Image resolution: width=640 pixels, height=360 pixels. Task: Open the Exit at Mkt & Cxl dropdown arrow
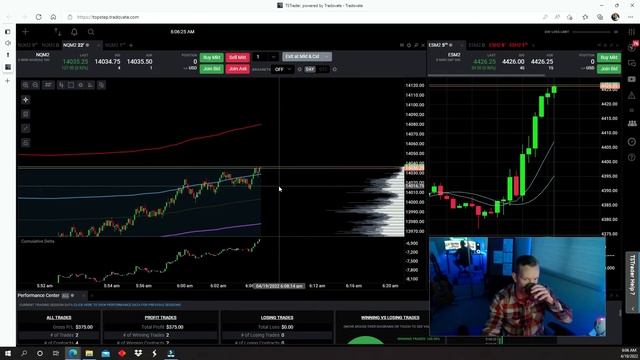pos(327,56)
